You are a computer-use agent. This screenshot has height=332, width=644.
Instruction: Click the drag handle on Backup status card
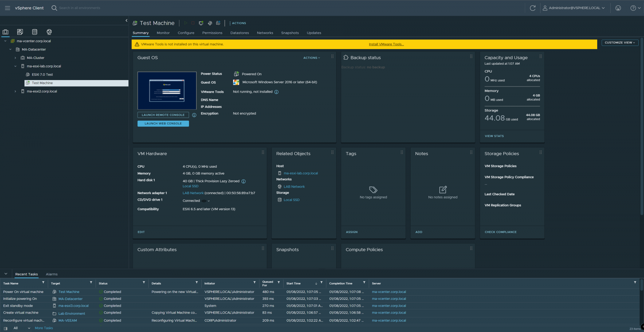pyautogui.click(x=471, y=56)
